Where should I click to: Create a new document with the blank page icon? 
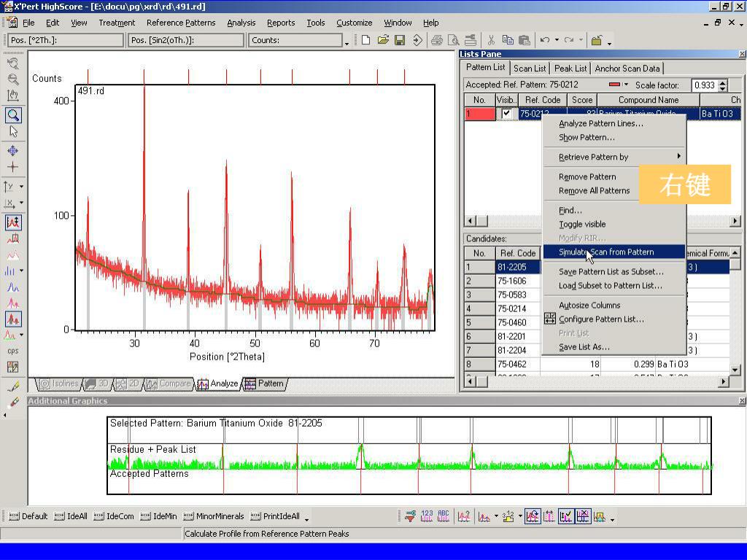pos(366,40)
